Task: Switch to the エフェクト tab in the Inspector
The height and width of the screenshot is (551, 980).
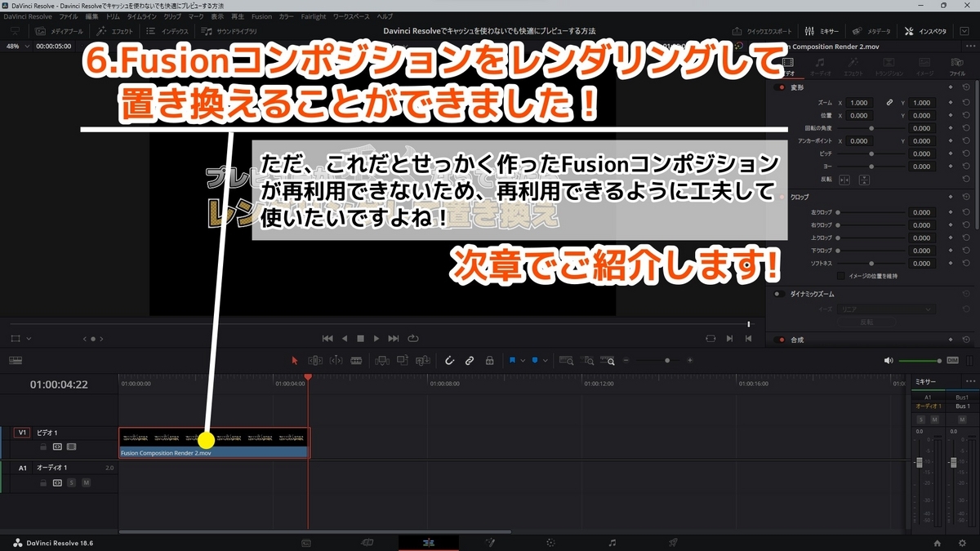Action: [x=854, y=65]
